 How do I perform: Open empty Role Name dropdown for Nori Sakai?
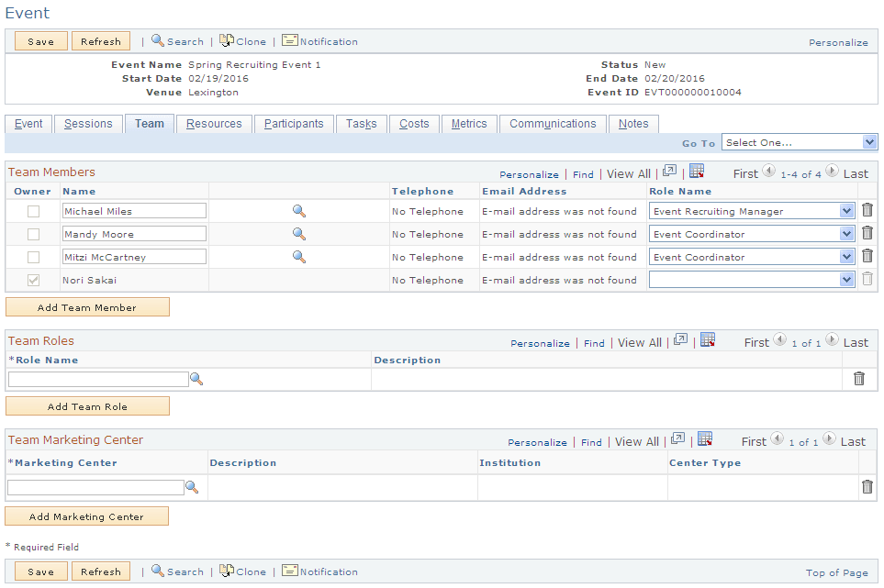pyautogui.click(x=752, y=280)
